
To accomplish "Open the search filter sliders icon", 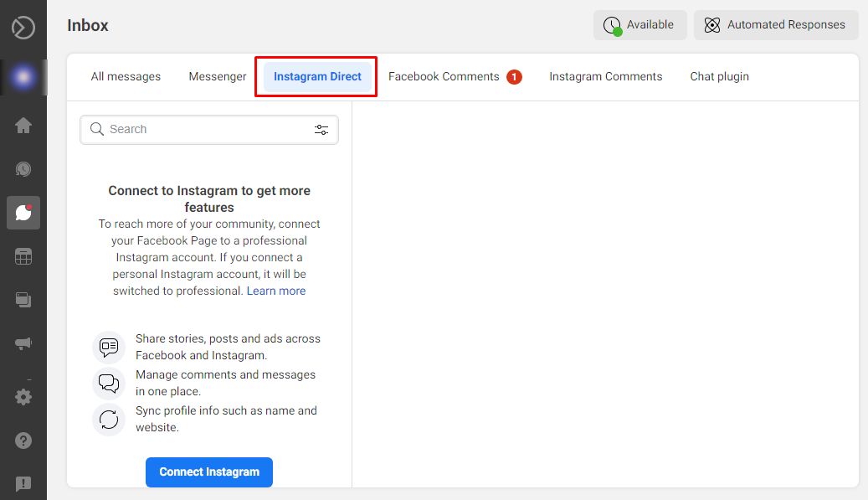I will (321, 130).
